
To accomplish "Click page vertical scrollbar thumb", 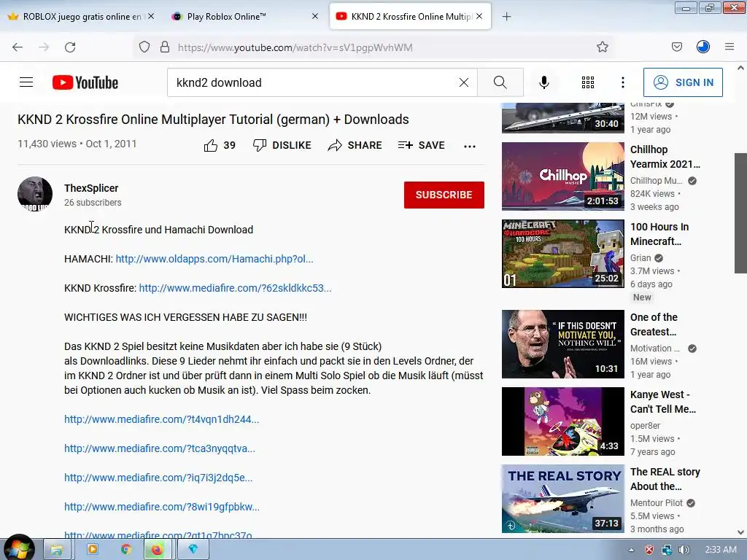I will click(x=740, y=213).
